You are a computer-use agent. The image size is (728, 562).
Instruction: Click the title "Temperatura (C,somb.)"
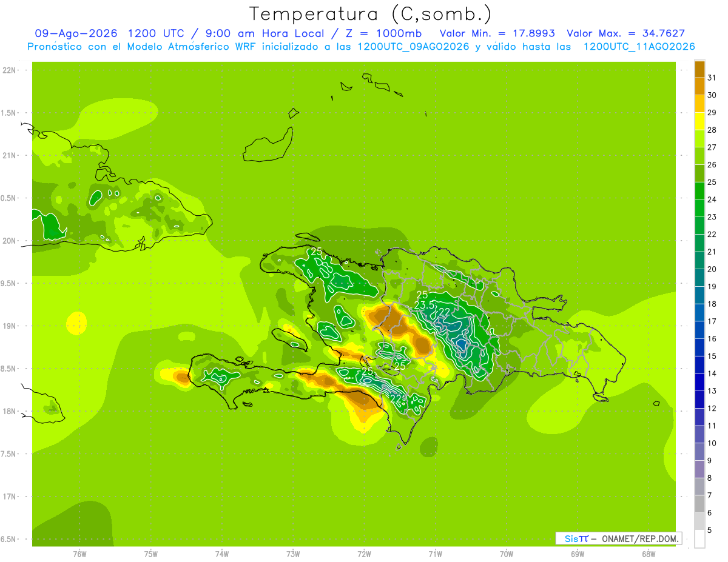click(371, 14)
